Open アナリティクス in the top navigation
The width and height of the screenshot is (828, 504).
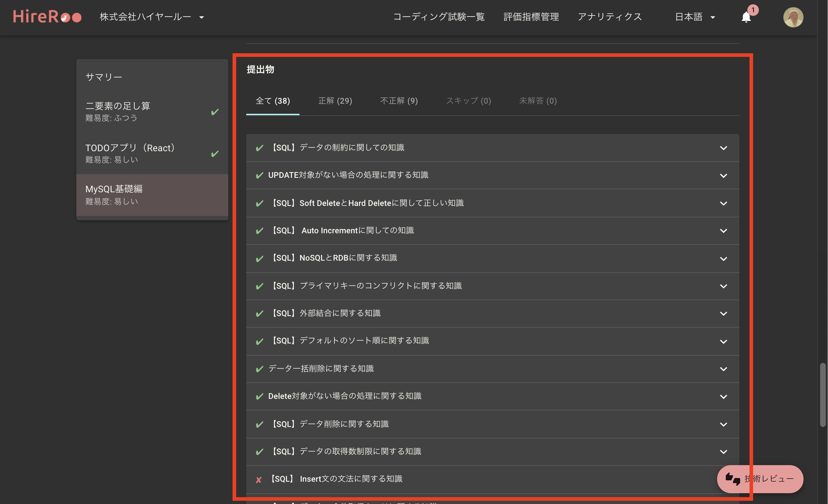click(610, 17)
